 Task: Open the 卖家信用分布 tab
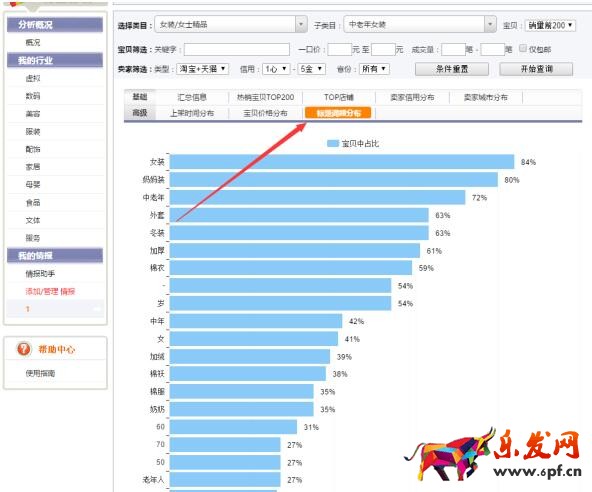412,97
